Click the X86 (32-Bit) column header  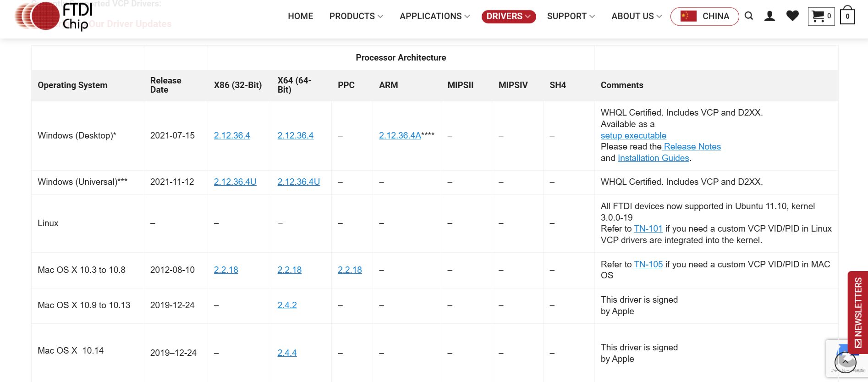(x=238, y=85)
